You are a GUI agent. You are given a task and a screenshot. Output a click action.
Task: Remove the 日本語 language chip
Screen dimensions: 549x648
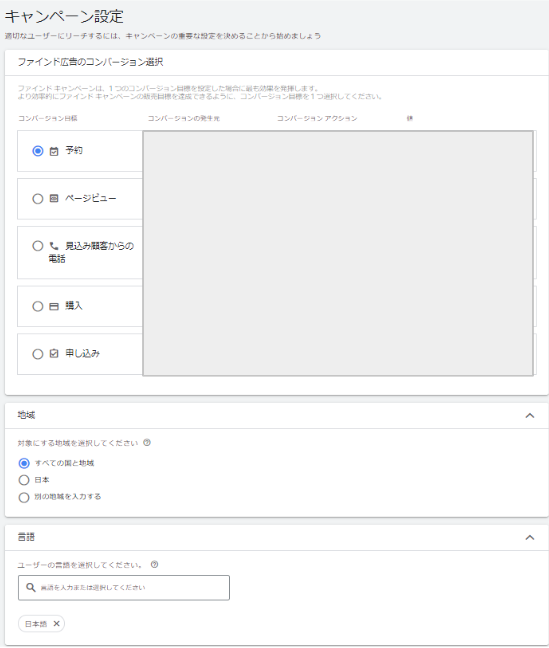[x=57, y=624]
